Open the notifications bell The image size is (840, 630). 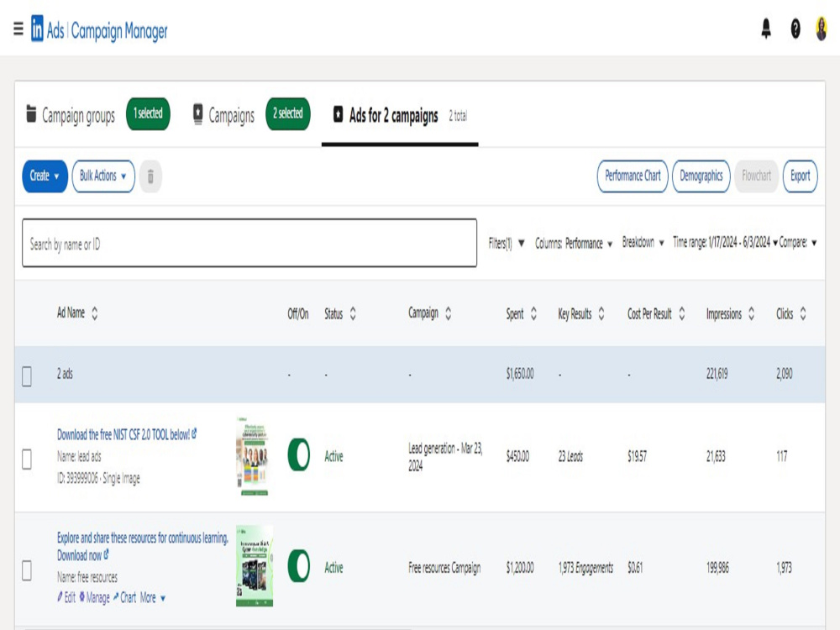pyautogui.click(x=766, y=29)
